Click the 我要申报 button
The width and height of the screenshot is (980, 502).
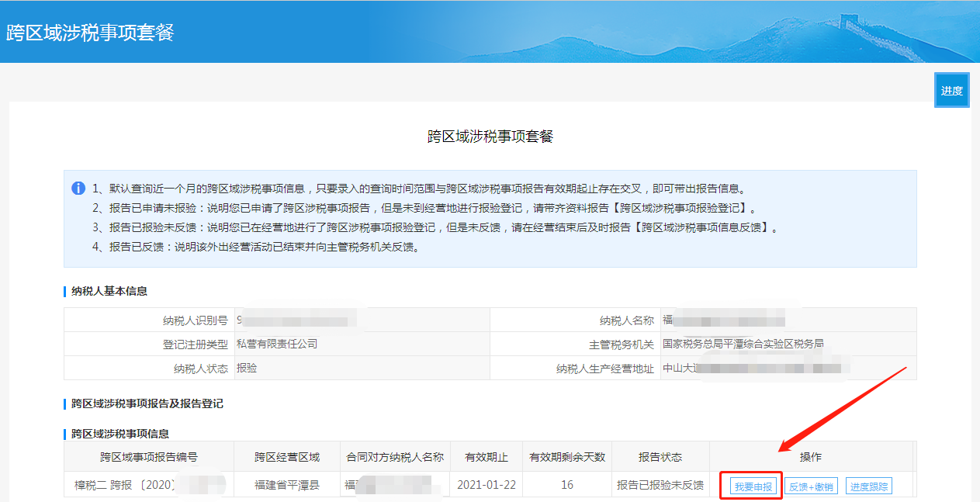point(753,486)
